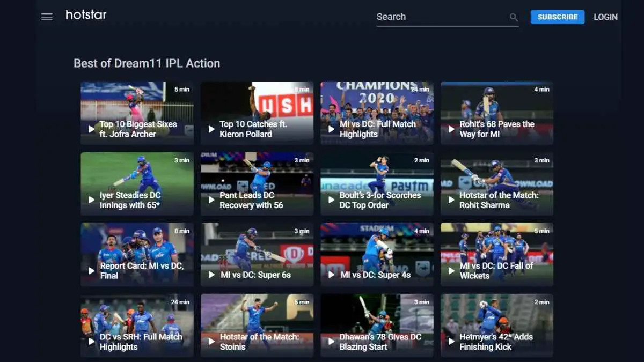Click the 'Best of Dream11 IPL Action' heading

[x=147, y=63]
